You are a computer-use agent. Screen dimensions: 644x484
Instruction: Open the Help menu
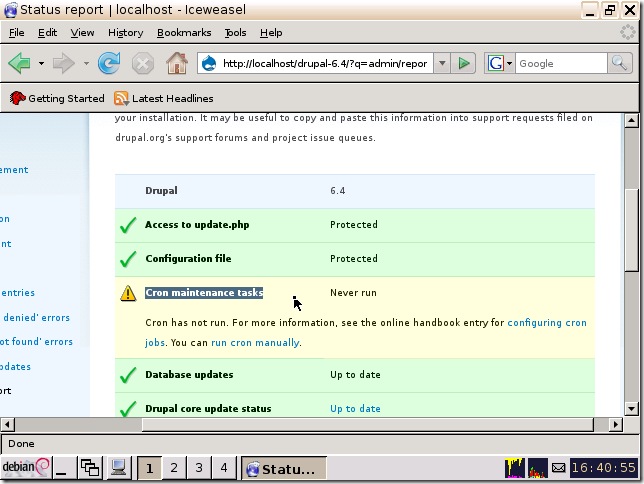click(x=271, y=32)
